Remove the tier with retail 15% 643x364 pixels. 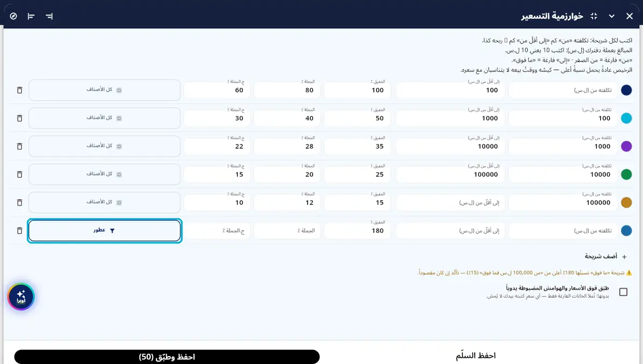[x=20, y=202]
